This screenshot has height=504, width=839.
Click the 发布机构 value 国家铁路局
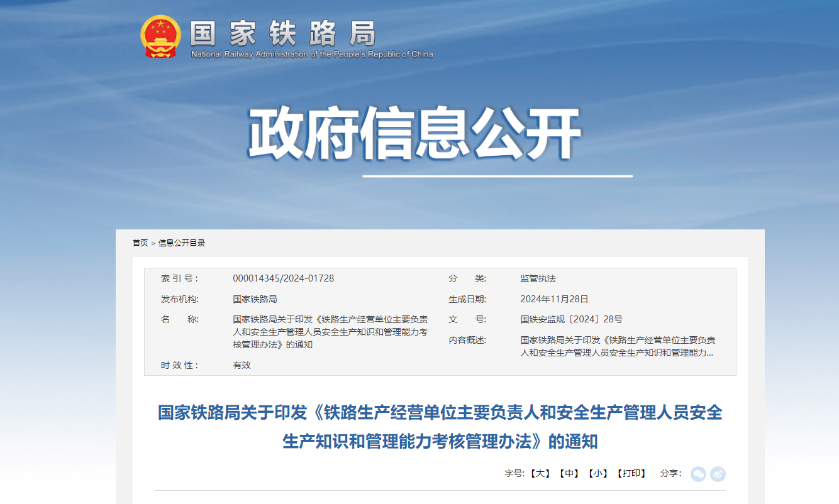pos(254,299)
